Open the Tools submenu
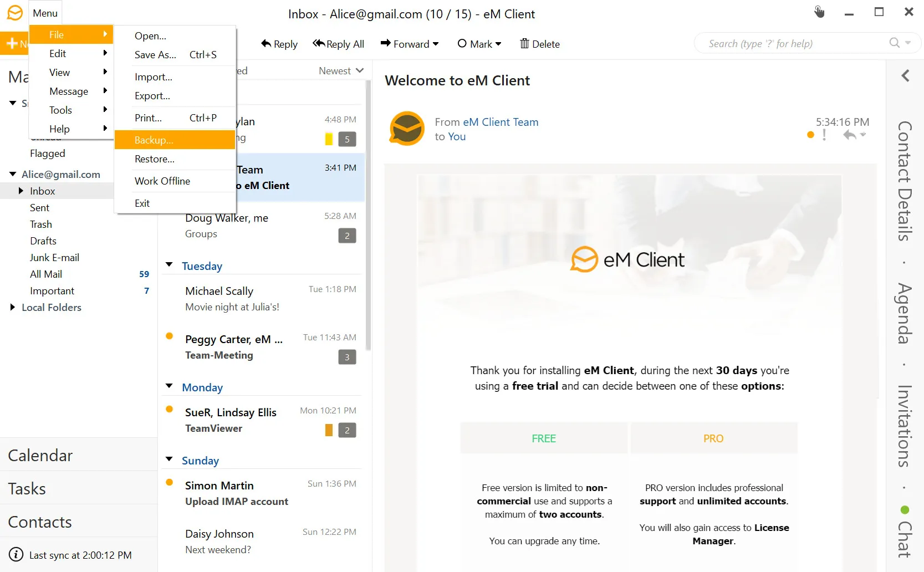This screenshot has width=924, height=572. [x=72, y=110]
